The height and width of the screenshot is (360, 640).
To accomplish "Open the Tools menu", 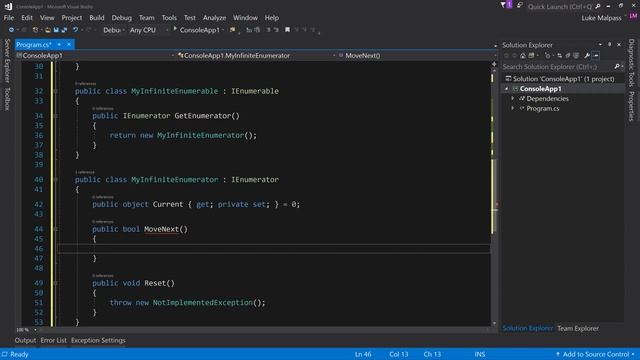I will (169, 18).
